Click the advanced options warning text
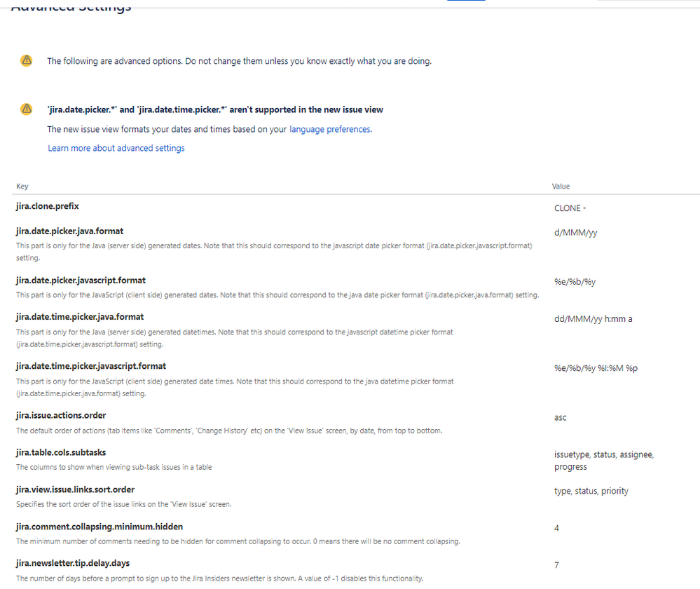700x589 pixels. [239, 61]
